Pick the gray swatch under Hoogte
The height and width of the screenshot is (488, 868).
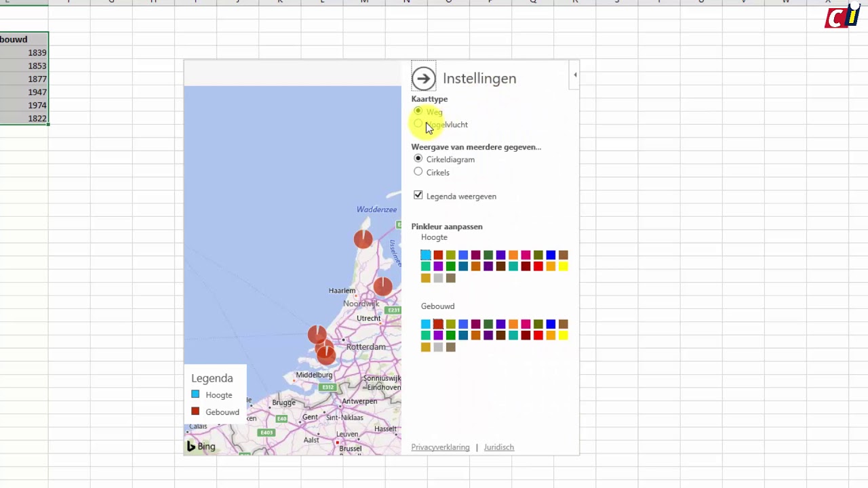[438, 278]
